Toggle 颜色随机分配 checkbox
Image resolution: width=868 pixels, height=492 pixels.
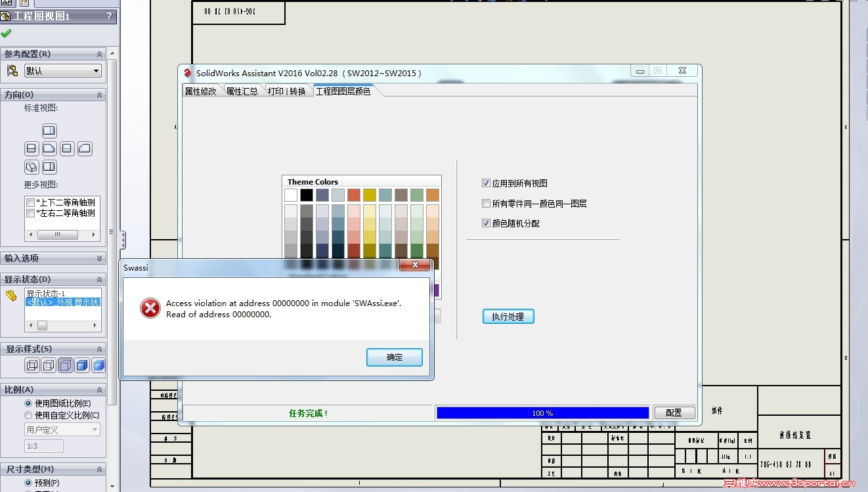pos(487,223)
